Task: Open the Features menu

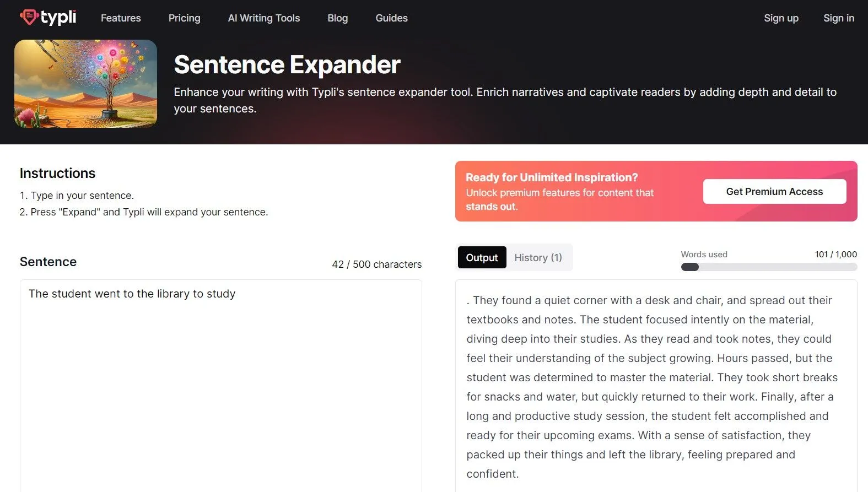Action: tap(120, 18)
